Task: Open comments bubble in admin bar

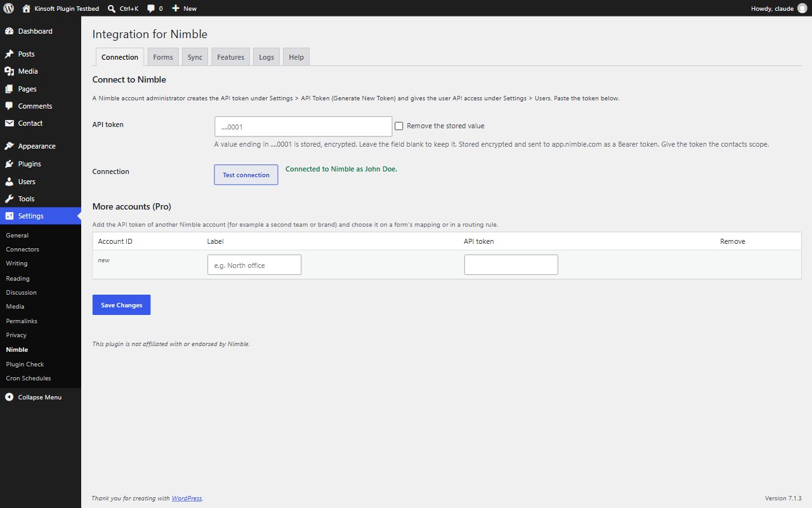Action: click(151, 8)
